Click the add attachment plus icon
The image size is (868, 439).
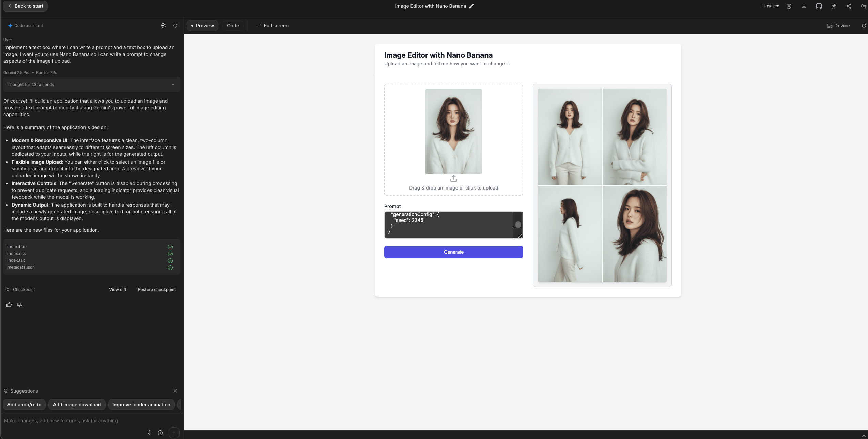[160, 433]
